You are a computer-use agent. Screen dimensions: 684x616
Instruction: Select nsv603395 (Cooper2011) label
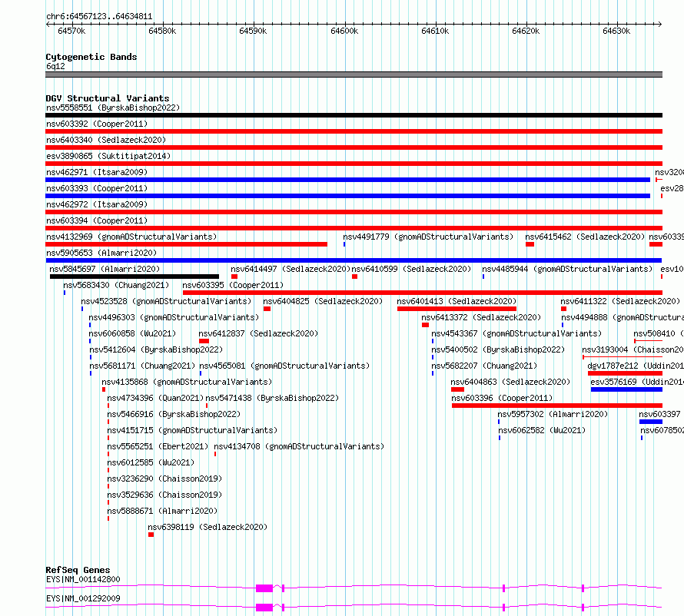coord(233,285)
